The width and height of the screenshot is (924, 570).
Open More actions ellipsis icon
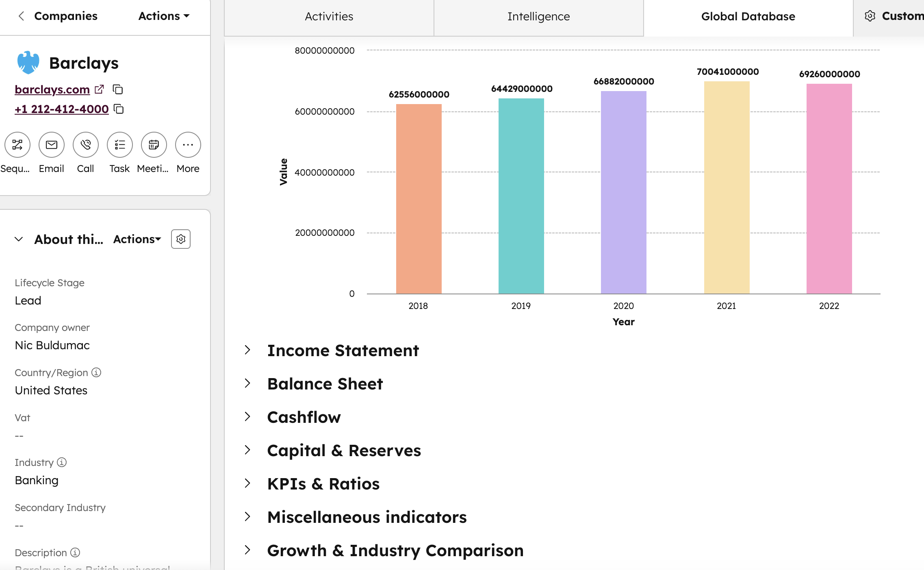coord(188,145)
